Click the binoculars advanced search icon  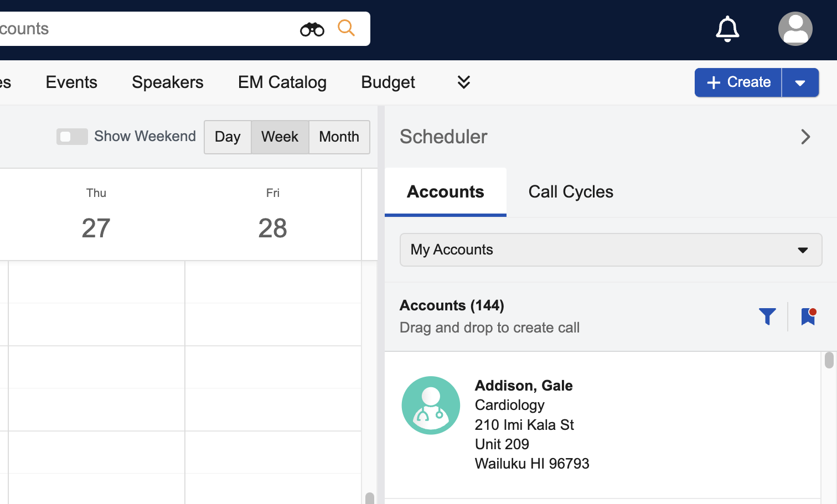point(312,29)
